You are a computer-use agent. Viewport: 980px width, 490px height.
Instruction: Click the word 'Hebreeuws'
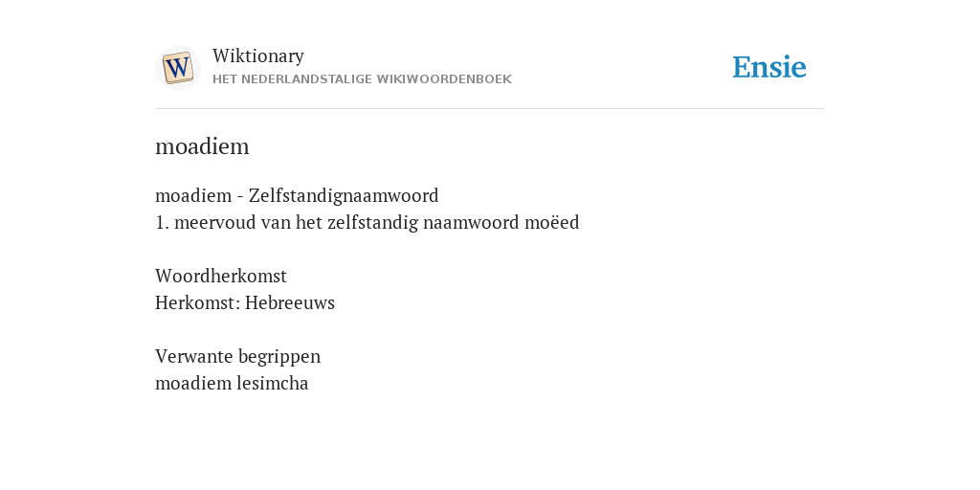coord(290,302)
